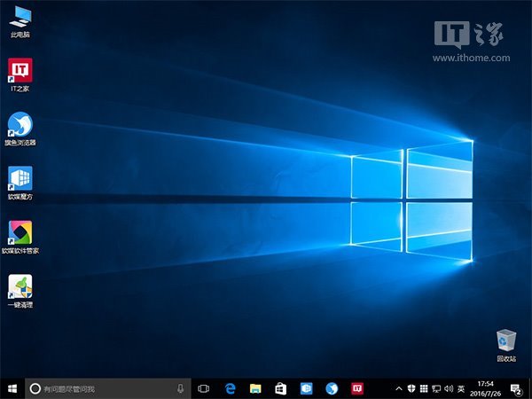Screen dimensions: 532x399
Task: Open the 此电脑 desktop icon
Action: pos(20,21)
